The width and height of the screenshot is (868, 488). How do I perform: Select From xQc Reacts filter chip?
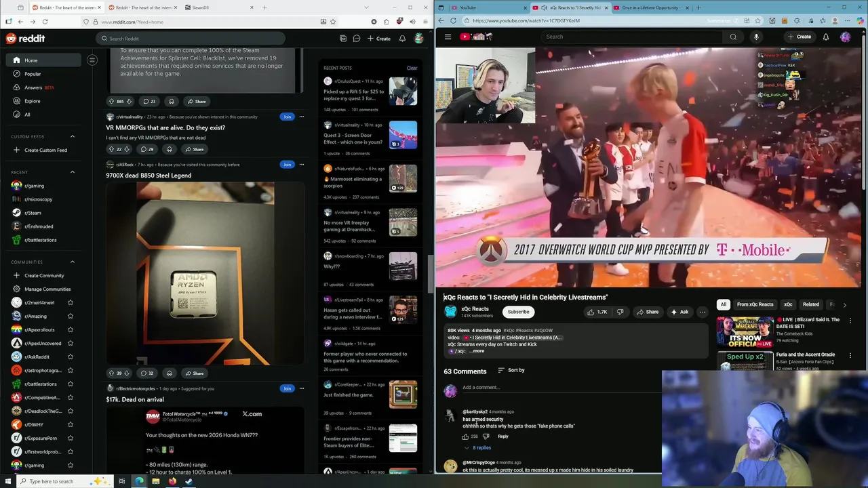(x=755, y=304)
